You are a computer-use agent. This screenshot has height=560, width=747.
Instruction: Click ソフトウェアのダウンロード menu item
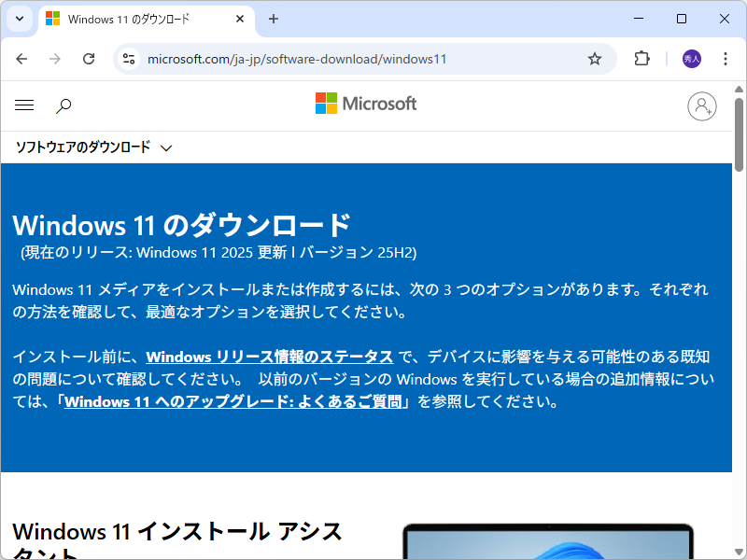click(84, 147)
